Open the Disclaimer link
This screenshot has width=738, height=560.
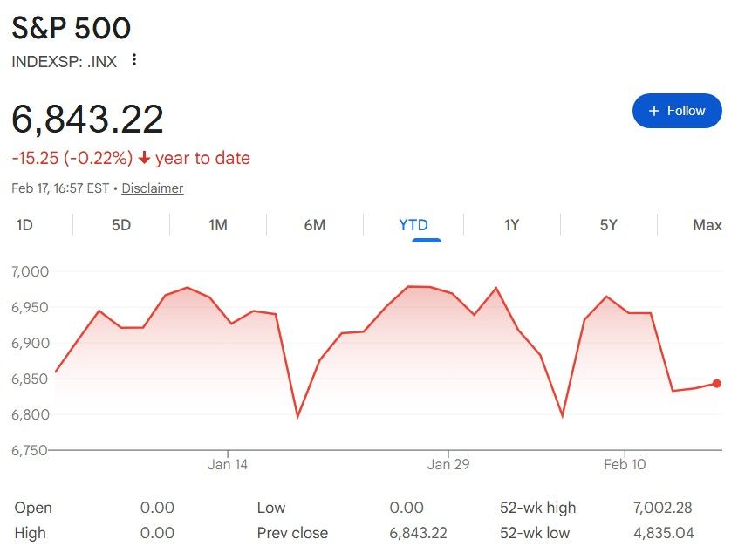click(x=153, y=188)
